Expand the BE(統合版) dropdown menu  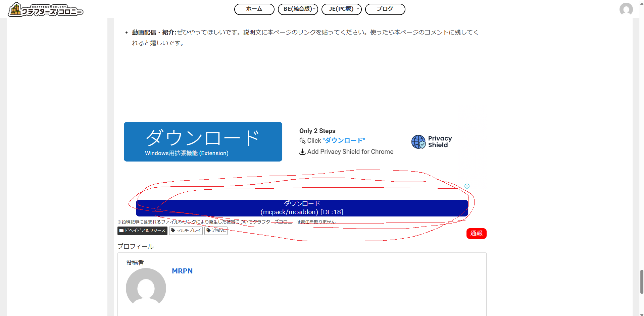[298, 9]
